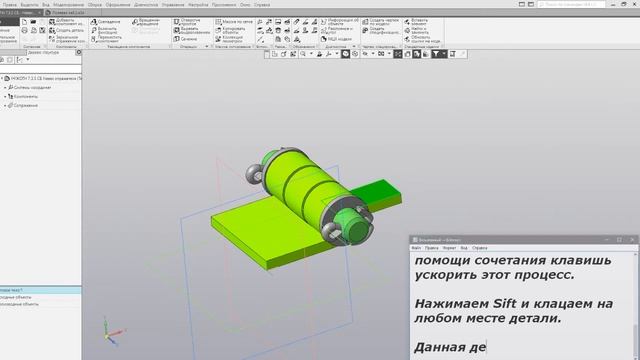Screen dimensions: 640x360
Task: Open dropdown arrow beside the funnel filter
Action: point(444,54)
